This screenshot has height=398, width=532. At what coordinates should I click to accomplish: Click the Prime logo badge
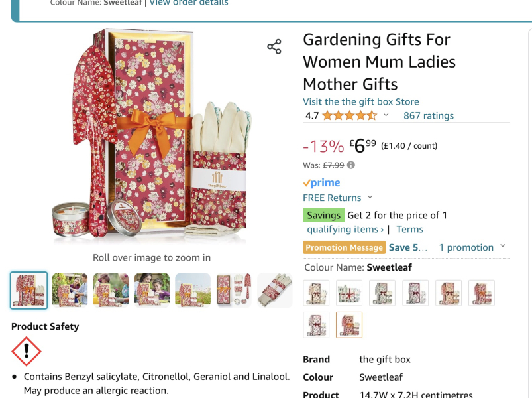321,182
